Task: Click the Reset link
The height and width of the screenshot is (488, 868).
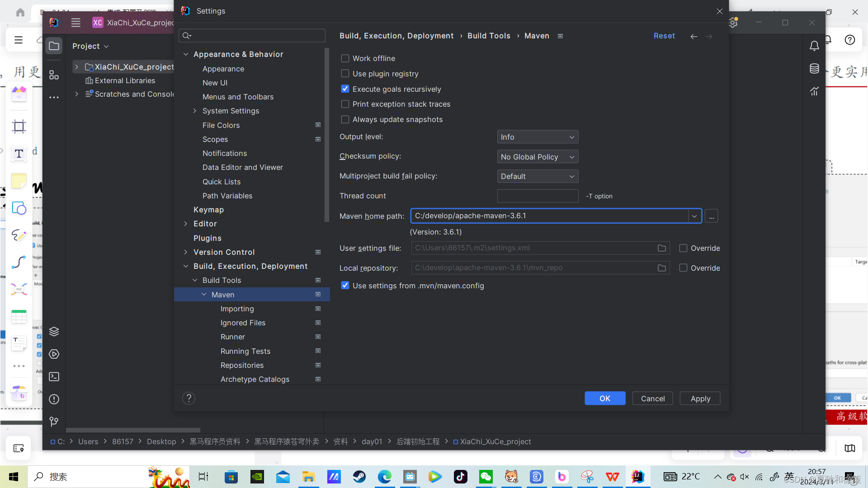Action: pyautogui.click(x=664, y=36)
